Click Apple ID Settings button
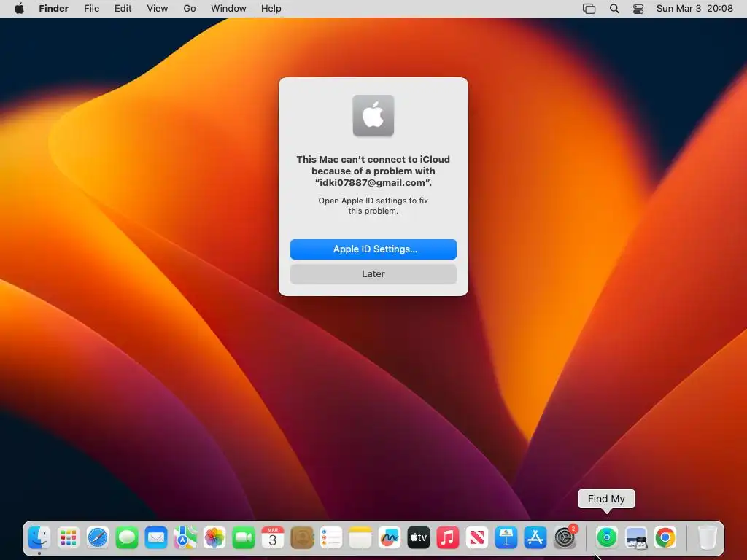Image resolution: width=747 pixels, height=560 pixels. point(373,249)
